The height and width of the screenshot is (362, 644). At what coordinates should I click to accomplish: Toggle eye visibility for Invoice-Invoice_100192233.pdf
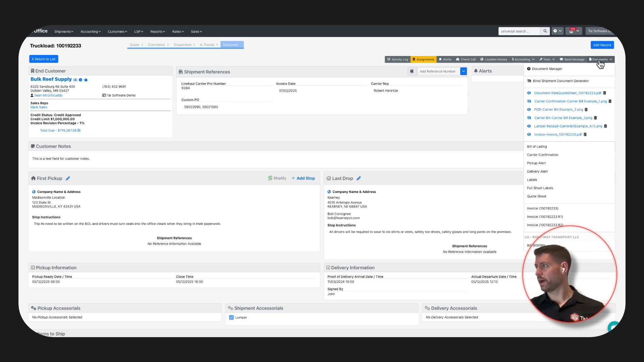coord(529,134)
